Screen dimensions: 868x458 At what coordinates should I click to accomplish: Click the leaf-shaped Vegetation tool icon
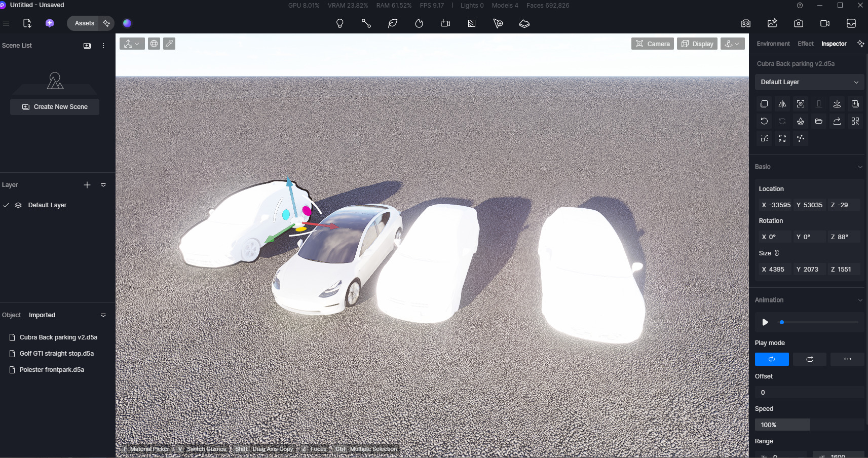(x=393, y=23)
